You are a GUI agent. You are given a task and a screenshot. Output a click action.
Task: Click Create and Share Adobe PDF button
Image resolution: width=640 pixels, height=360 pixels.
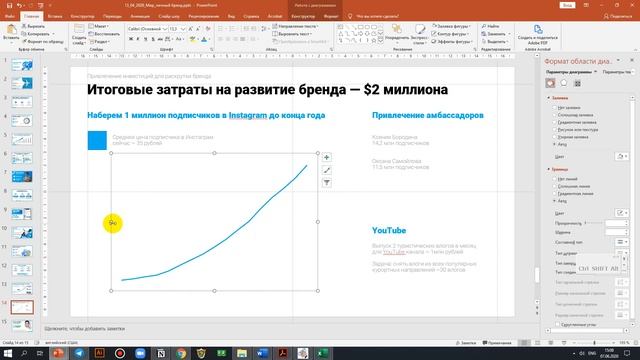click(538, 34)
